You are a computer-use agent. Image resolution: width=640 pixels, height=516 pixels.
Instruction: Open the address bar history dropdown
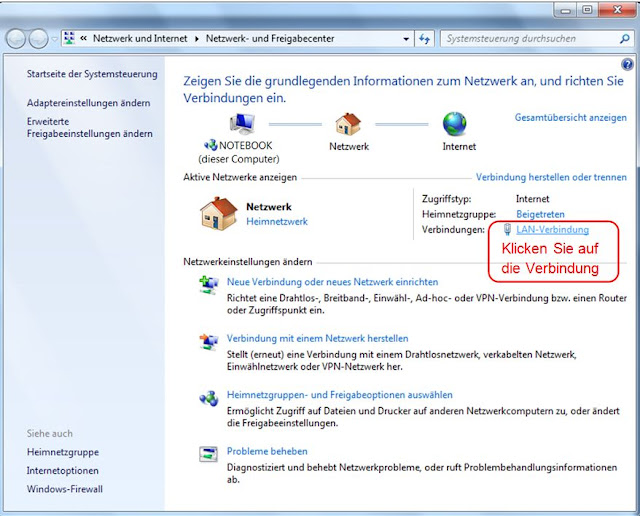click(406, 39)
